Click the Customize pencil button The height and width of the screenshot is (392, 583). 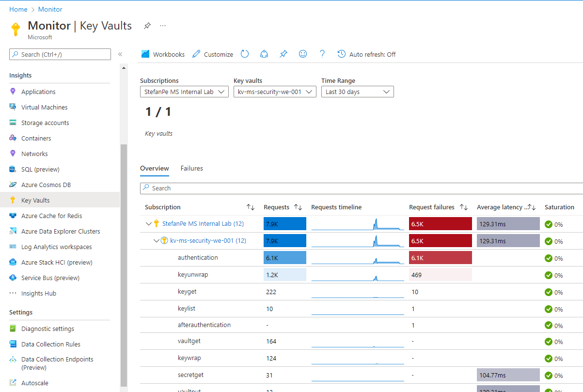(x=213, y=54)
